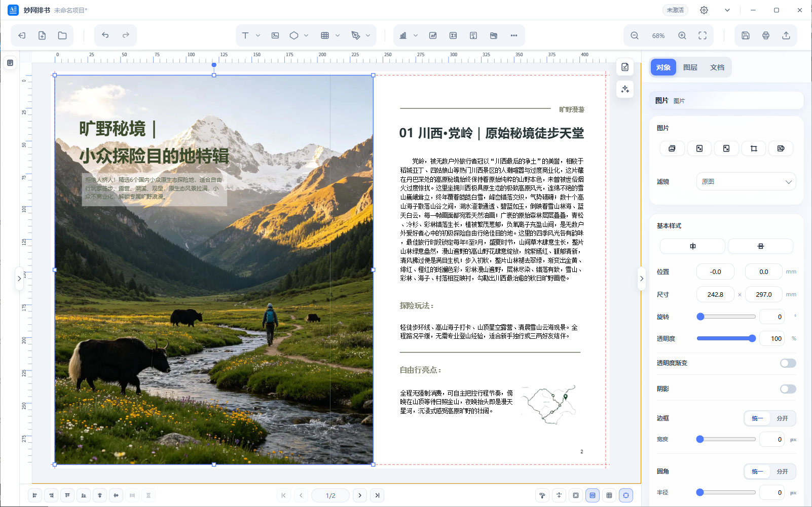Redo the last undone action
This screenshot has height=507, width=812.
[126, 35]
